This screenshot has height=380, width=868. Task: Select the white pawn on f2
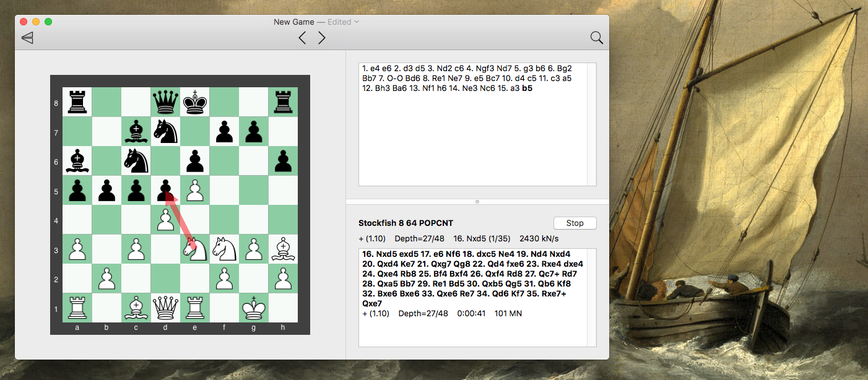(224, 279)
